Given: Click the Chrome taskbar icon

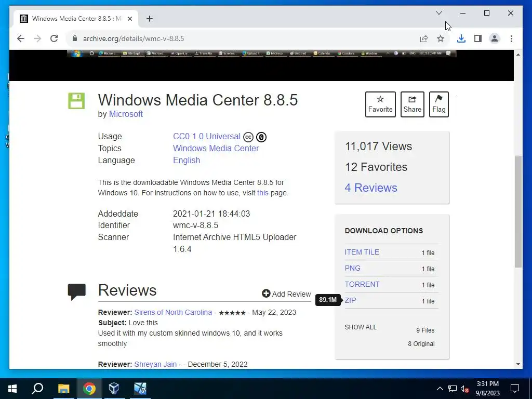Looking at the screenshot, I should (89, 389).
